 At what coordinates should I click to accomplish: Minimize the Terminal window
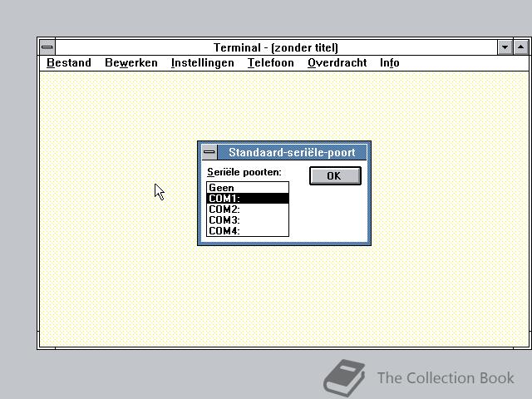click(x=505, y=47)
